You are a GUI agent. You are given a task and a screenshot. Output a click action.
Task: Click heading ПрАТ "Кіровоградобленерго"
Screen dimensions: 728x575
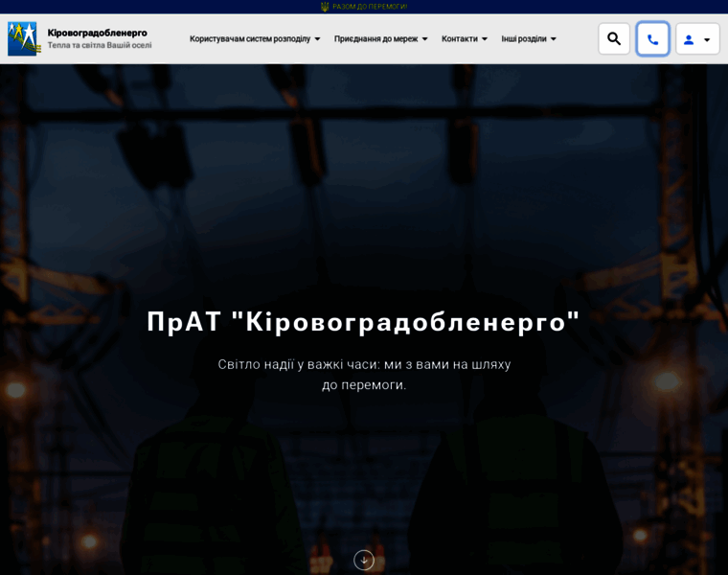point(364,321)
